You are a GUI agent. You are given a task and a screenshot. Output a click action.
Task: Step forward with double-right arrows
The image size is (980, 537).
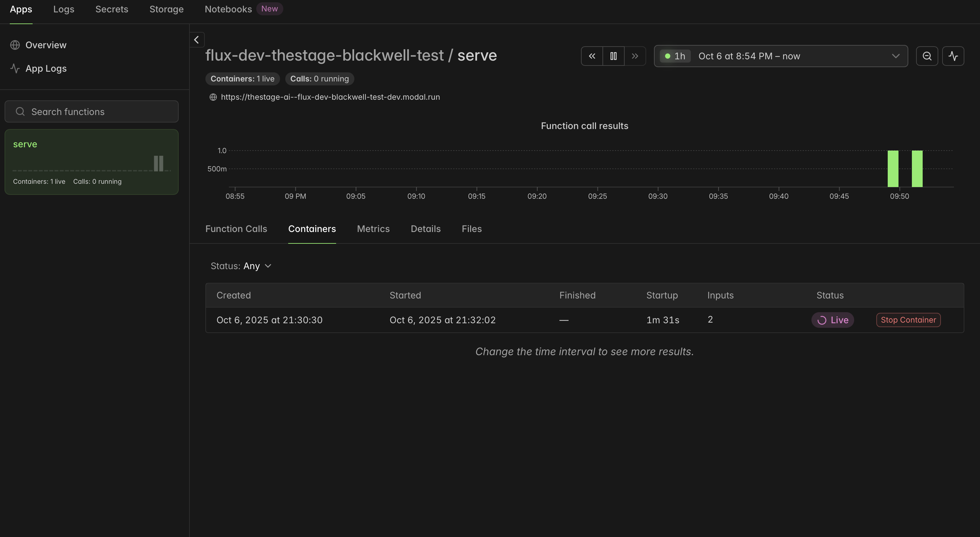click(635, 56)
